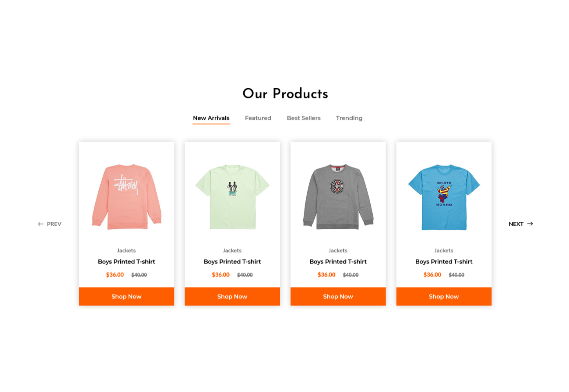The height and width of the screenshot is (392, 569).
Task: Click the right arrow icon beside NEXT
Action: tap(530, 224)
